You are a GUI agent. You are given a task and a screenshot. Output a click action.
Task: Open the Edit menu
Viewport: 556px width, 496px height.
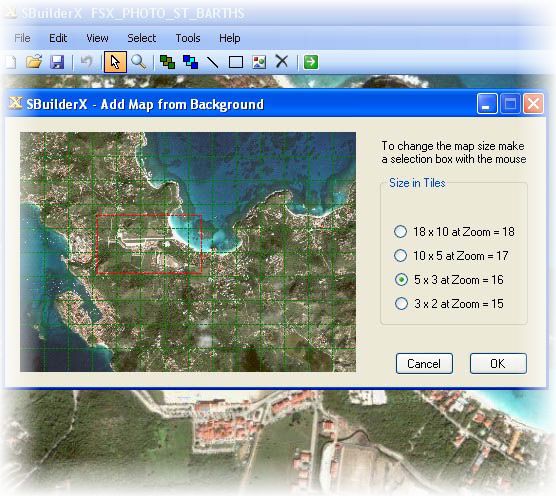tap(58, 38)
